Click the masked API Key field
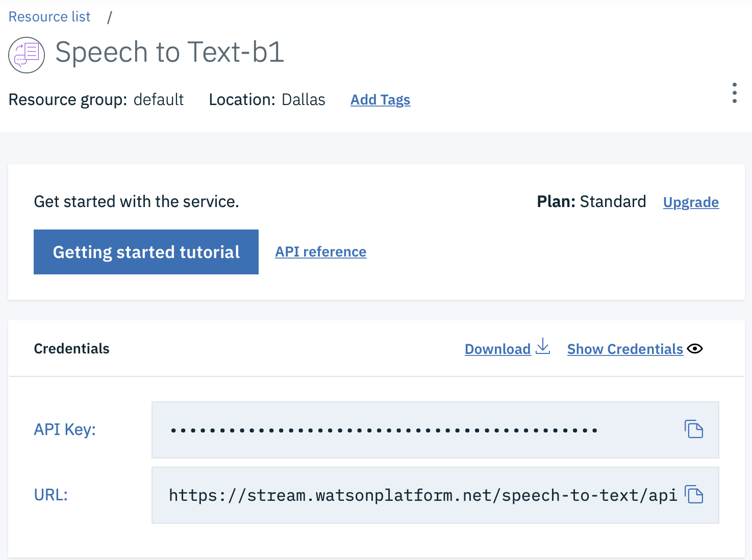 (x=435, y=430)
